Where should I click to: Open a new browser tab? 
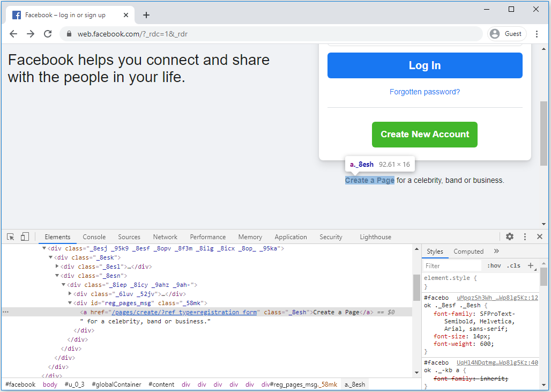tap(146, 15)
